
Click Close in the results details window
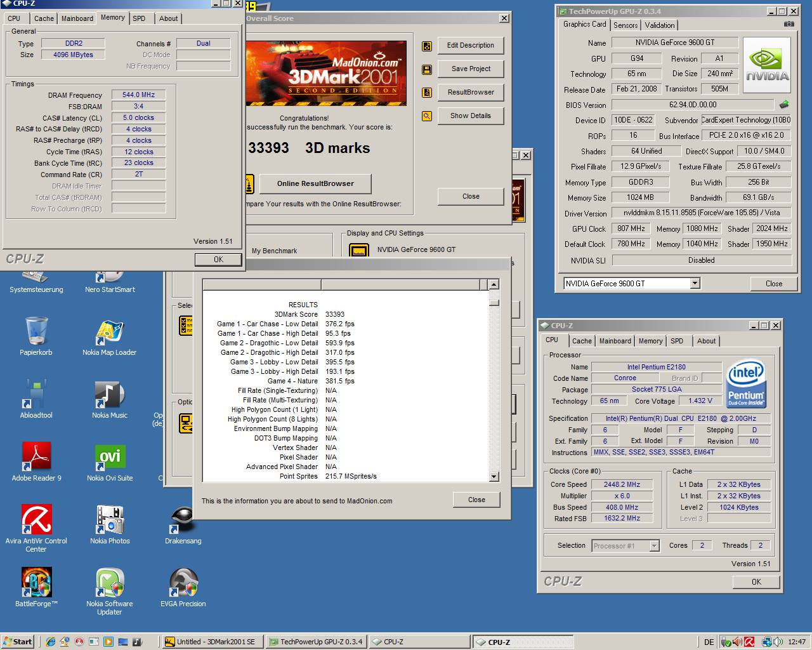tap(476, 500)
